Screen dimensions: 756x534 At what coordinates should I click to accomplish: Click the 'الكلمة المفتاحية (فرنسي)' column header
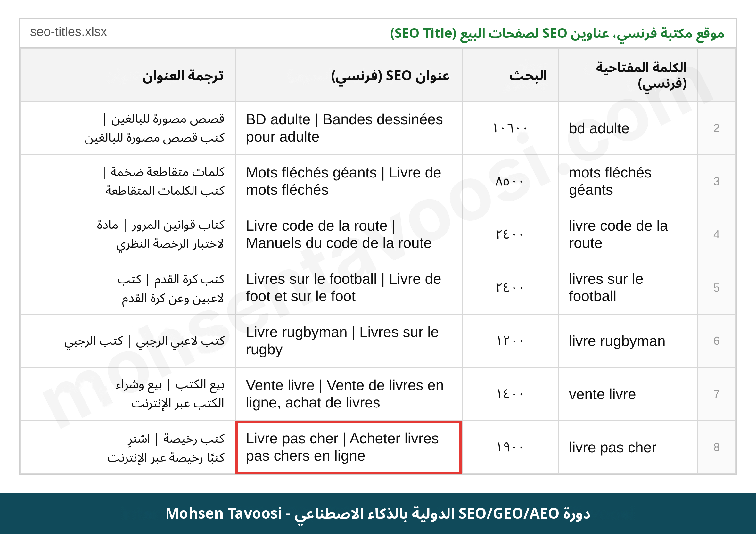(x=628, y=75)
